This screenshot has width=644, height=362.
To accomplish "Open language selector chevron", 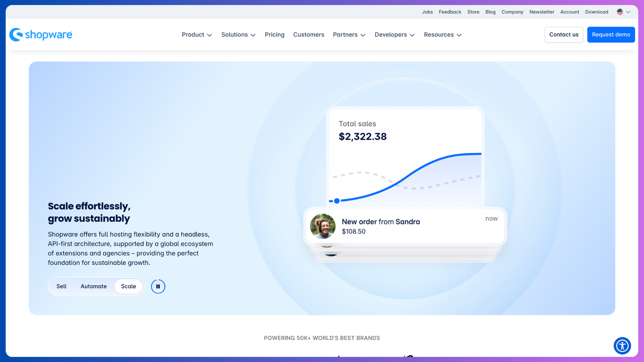I will tap(628, 12).
